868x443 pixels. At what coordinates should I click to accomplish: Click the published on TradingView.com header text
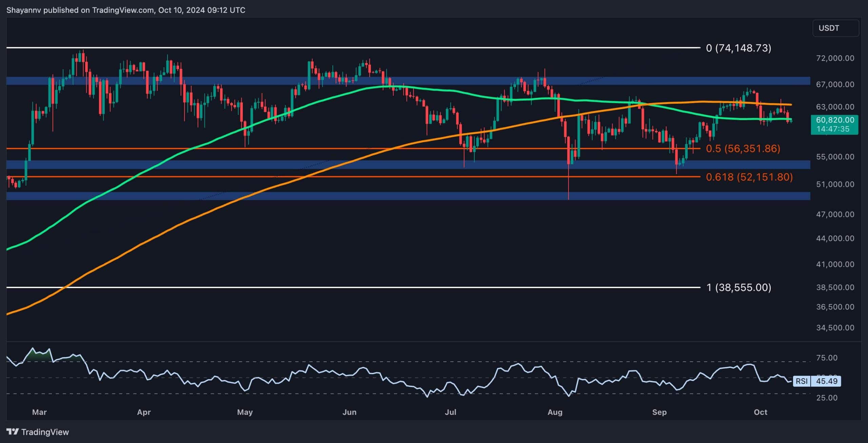[x=125, y=10]
